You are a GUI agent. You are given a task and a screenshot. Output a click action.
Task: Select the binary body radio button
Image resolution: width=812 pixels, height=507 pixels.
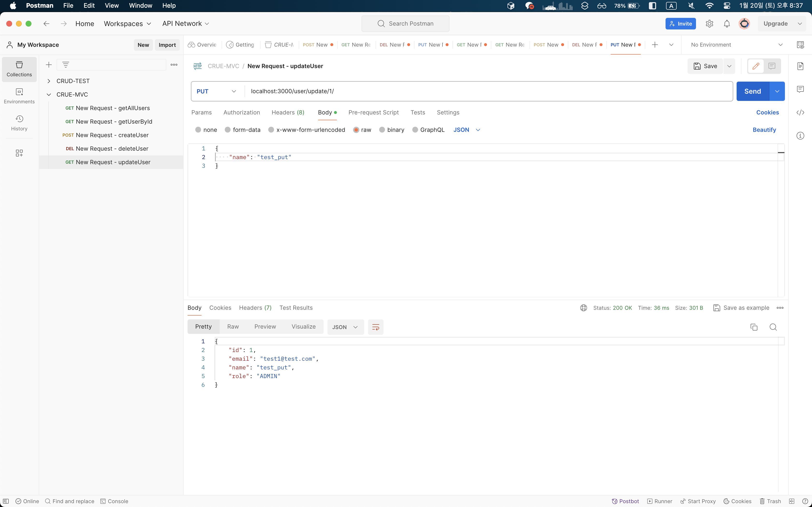[382, 130]
